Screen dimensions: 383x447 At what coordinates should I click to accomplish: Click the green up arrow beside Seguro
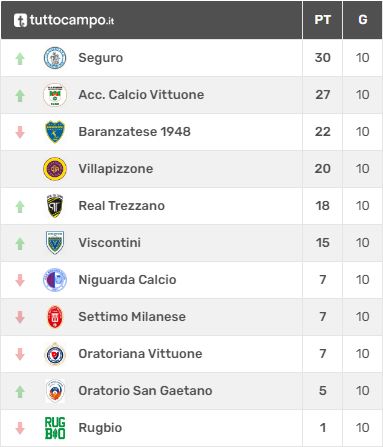pos(20,59)
